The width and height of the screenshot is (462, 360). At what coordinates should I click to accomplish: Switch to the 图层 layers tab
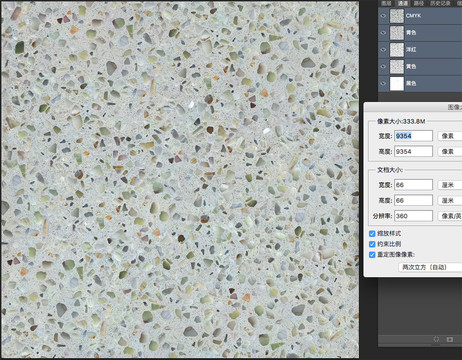point(386,3)
